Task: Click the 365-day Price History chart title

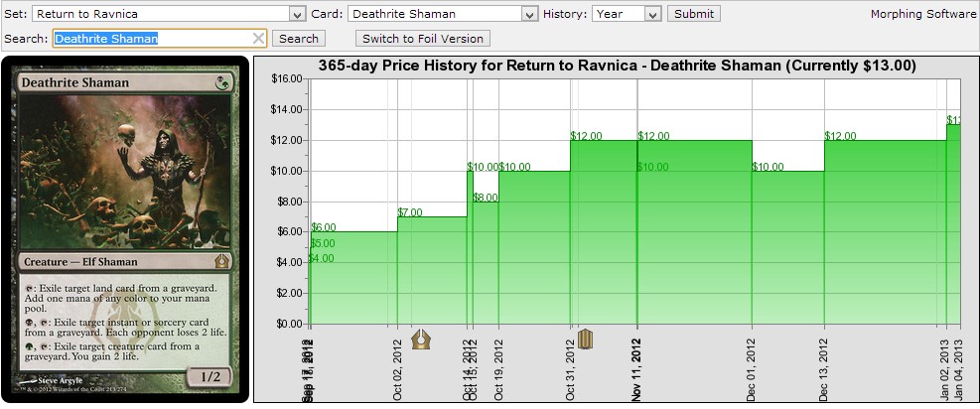Action: coord(617,66)
